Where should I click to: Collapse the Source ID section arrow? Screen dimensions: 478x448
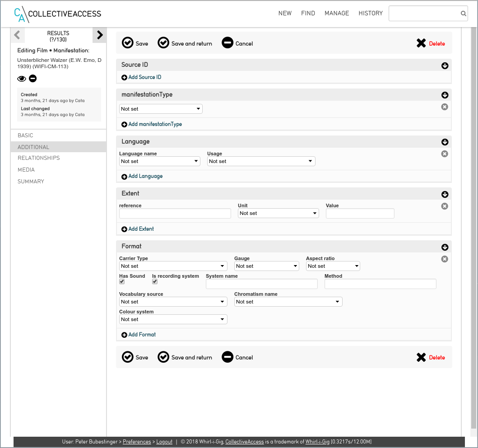(445, 66)
